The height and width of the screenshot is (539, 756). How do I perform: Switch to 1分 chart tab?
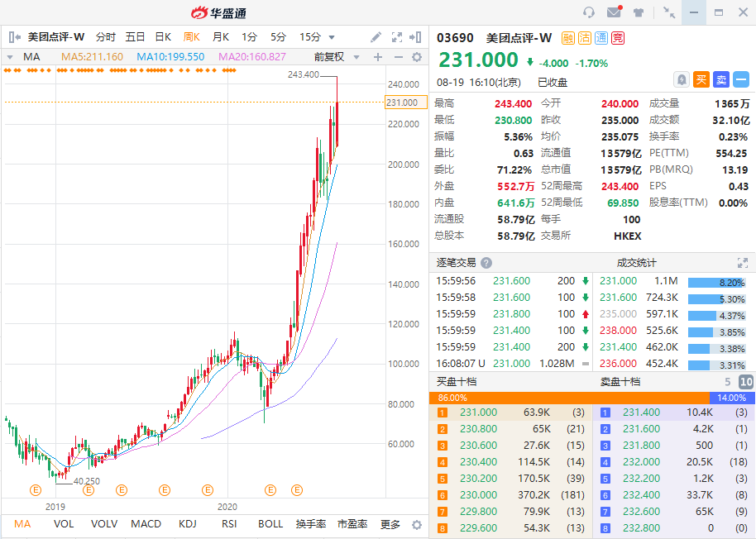tap(249, 37)
